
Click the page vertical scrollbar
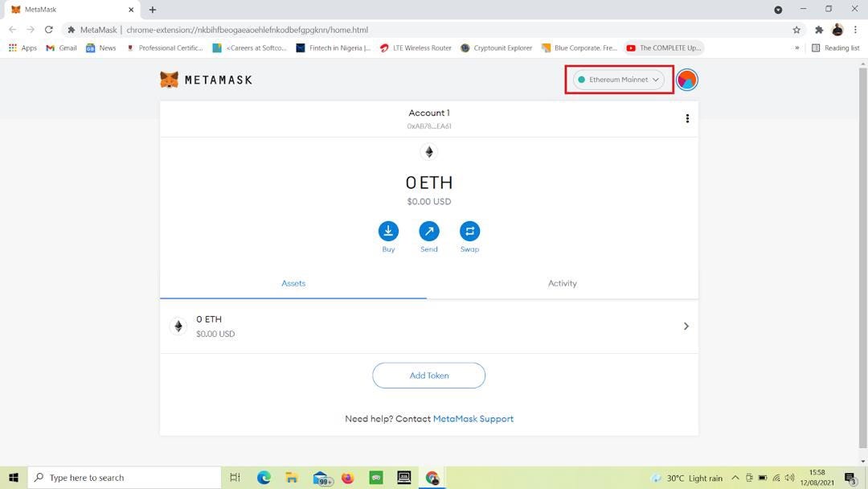(863, 257)
